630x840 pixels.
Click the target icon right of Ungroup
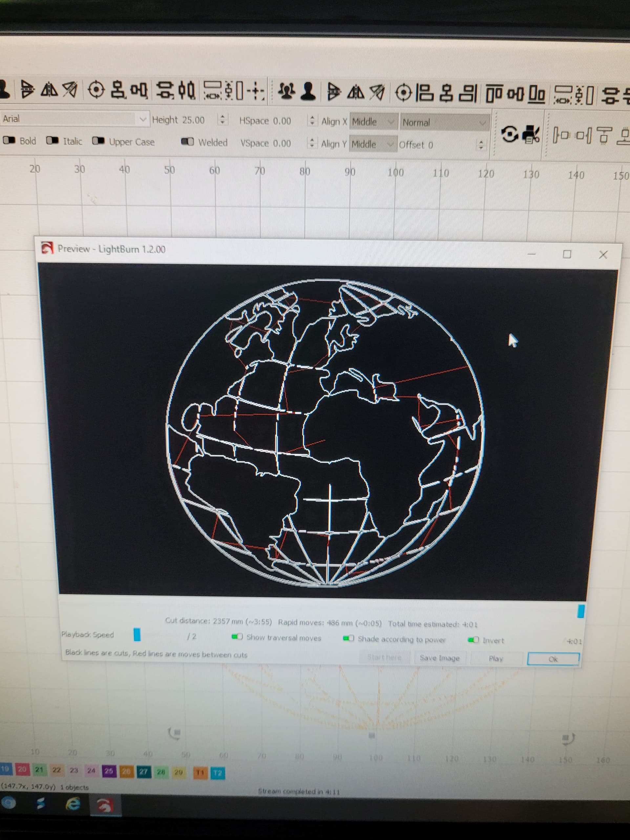403,93
